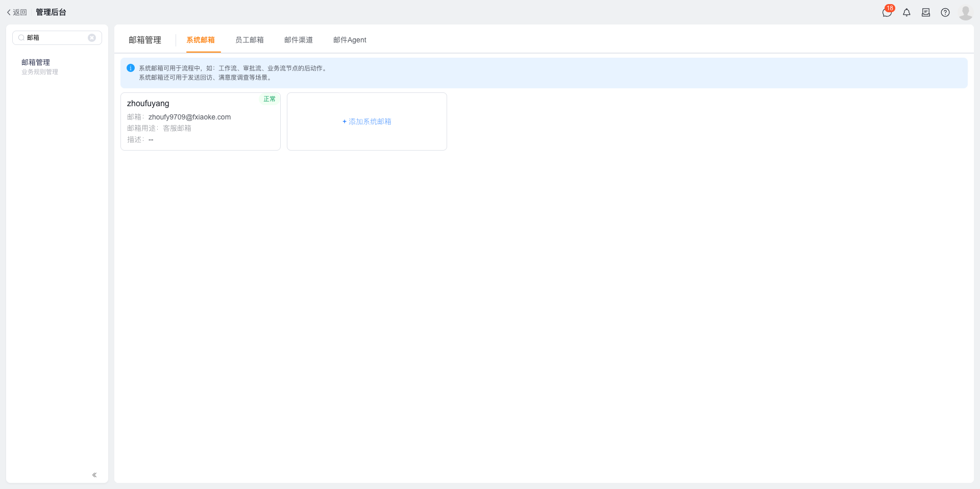Switch to the 邮件Agent tab
Screen dimensions: 980x489
point(350,40)
